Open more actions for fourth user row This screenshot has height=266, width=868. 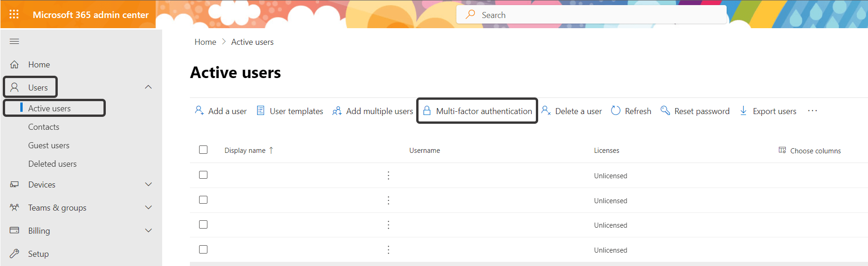(388, 250)
